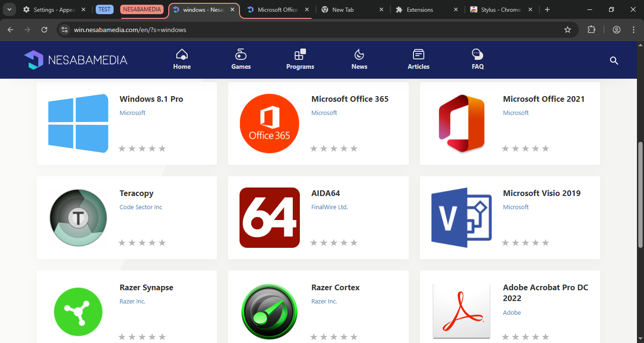Click the Nesabamedia logo

tap(76, 60)
